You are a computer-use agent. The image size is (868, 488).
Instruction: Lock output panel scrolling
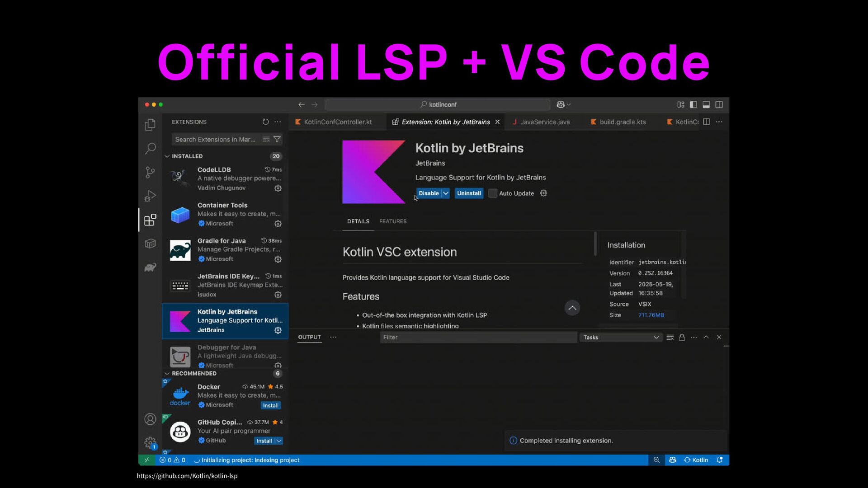[682, 338]
